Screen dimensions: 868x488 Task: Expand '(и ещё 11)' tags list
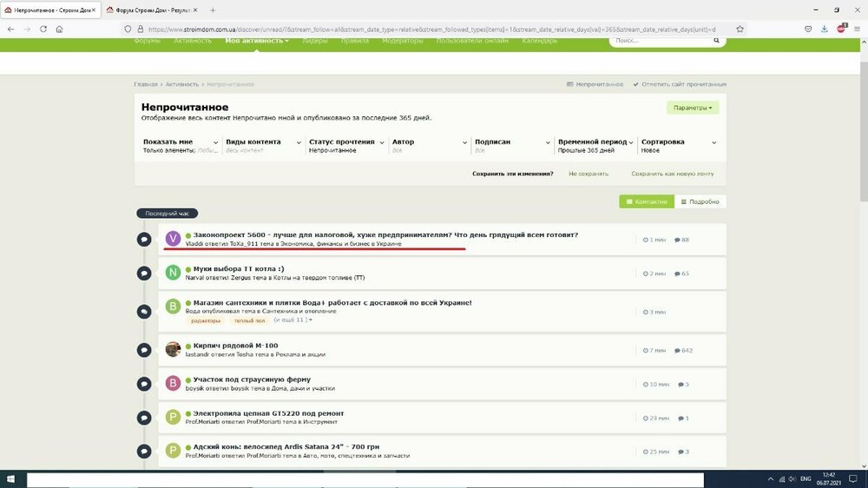pos(293,320)
